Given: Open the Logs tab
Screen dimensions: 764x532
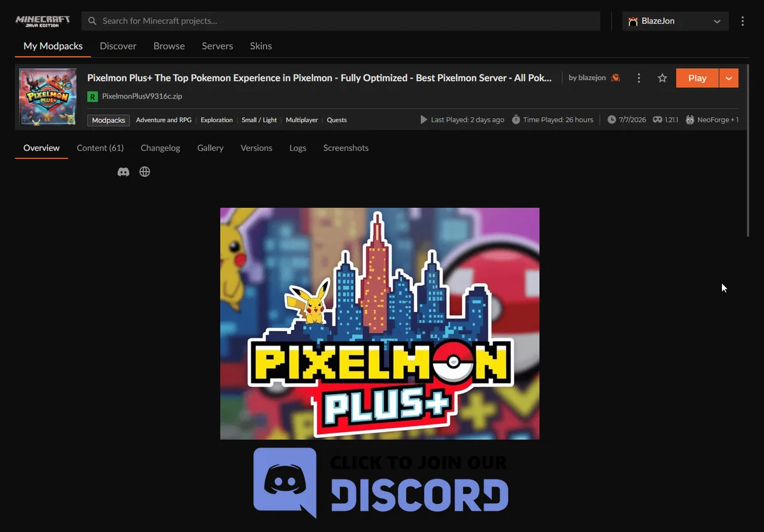Looking at the screenshot, I should 297,148.
